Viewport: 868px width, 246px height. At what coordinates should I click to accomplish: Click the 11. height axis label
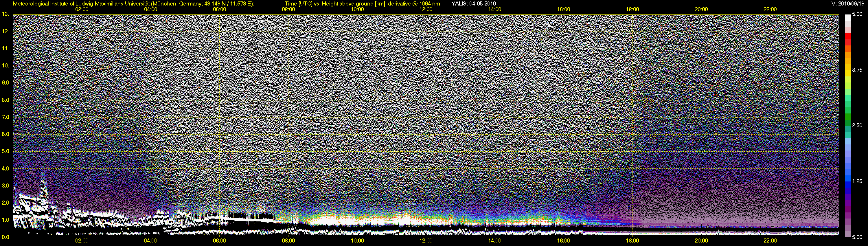pyautogui.click(x=5, y=49)
